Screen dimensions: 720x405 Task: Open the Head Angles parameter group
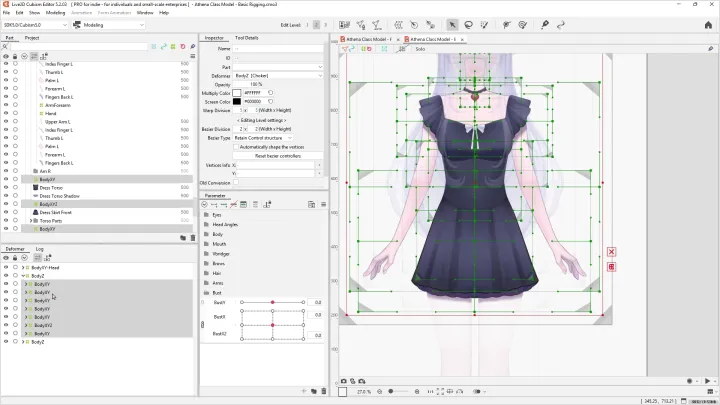[225, 225]
